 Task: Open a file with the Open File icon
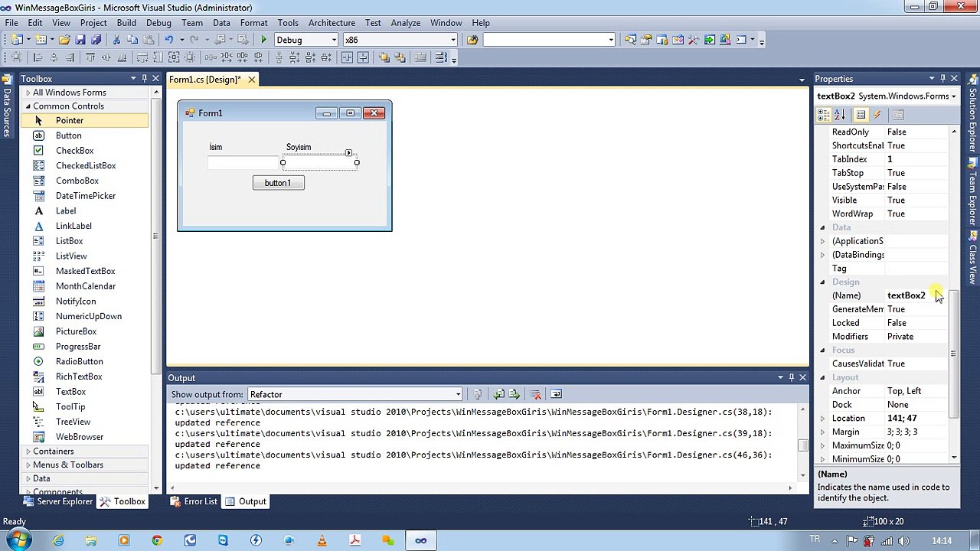(x=64, y=40)
